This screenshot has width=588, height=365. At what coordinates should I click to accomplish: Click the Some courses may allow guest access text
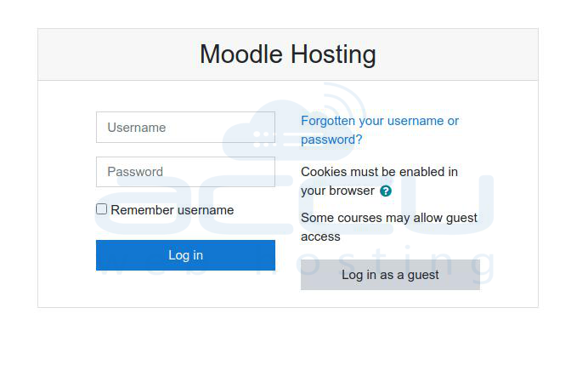click(x=389, y=227)
